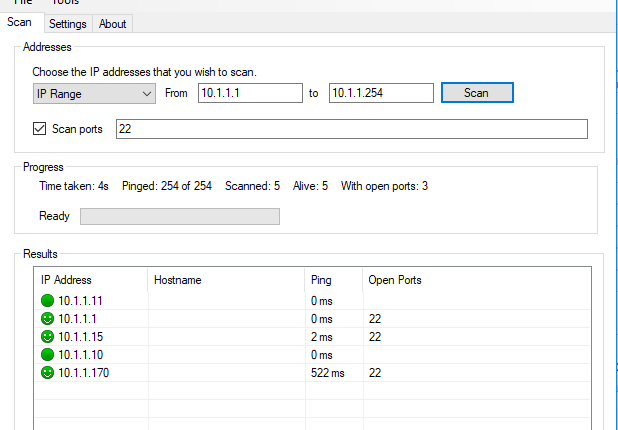Toggle the Scan ports checkbox
This screenshot has height=430, width=618.
pos(39,128)
